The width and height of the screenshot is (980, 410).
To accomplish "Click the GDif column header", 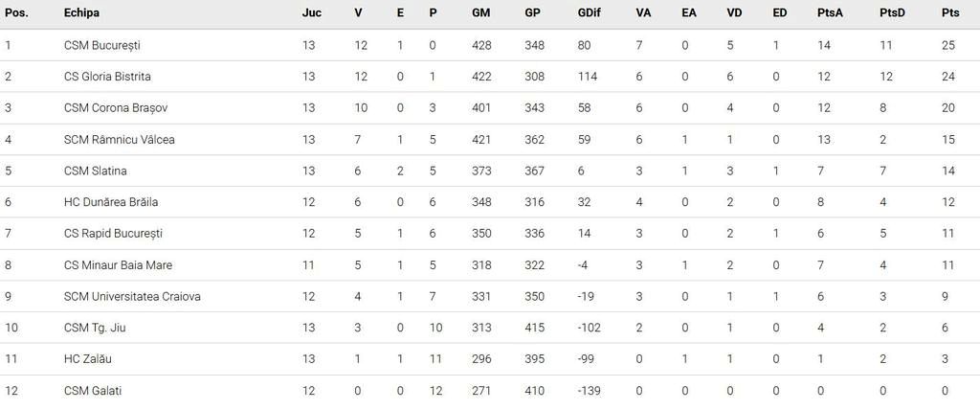I will (590, 13).
